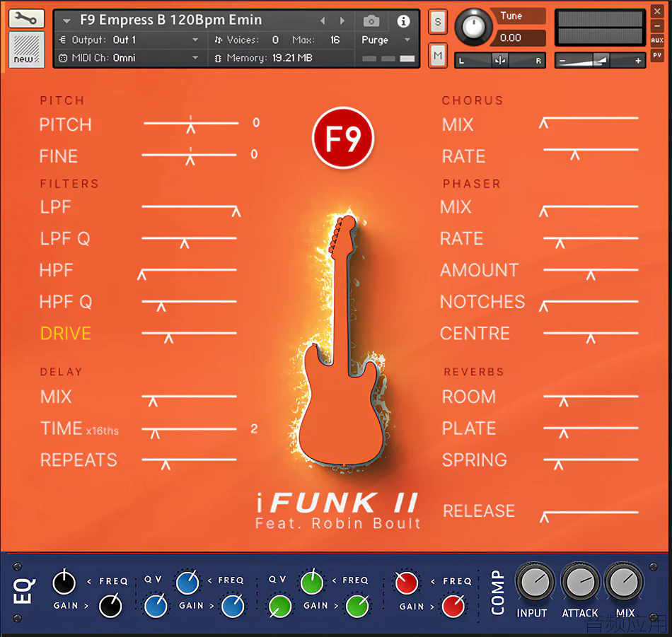
Task: Open the MIDI Ch Omni dropdown
Action: click(x=130, y=58)
